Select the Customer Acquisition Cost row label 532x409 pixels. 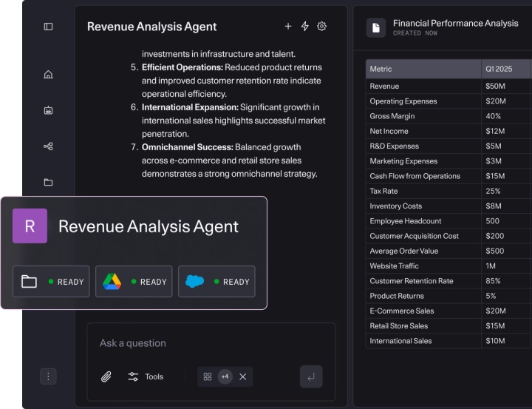pyautogui.click(x=415, y=236)
